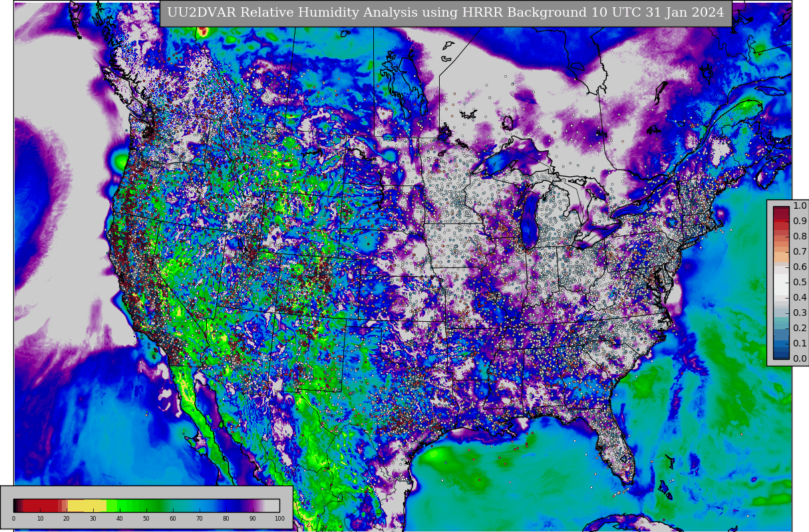Click the 0.1 label on vertical colorbar
Screen dimensions: 809x532
tap(799, 344)
